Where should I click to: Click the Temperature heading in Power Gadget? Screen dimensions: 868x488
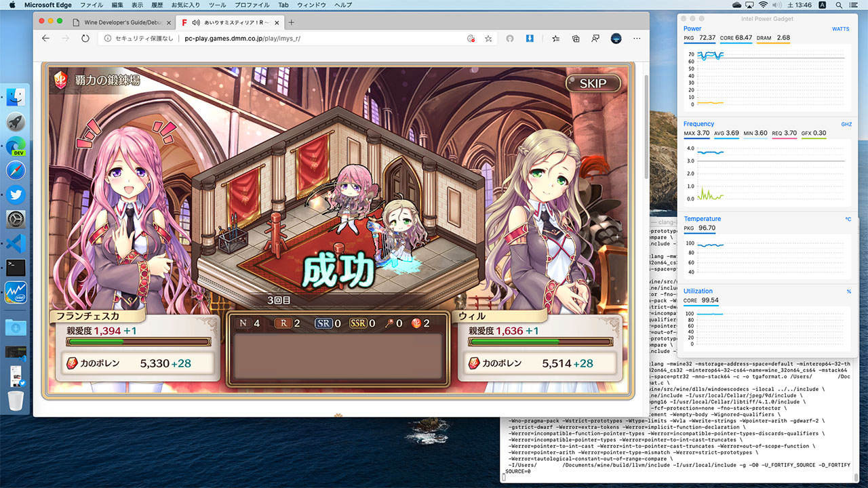click(x=702, y=219)
